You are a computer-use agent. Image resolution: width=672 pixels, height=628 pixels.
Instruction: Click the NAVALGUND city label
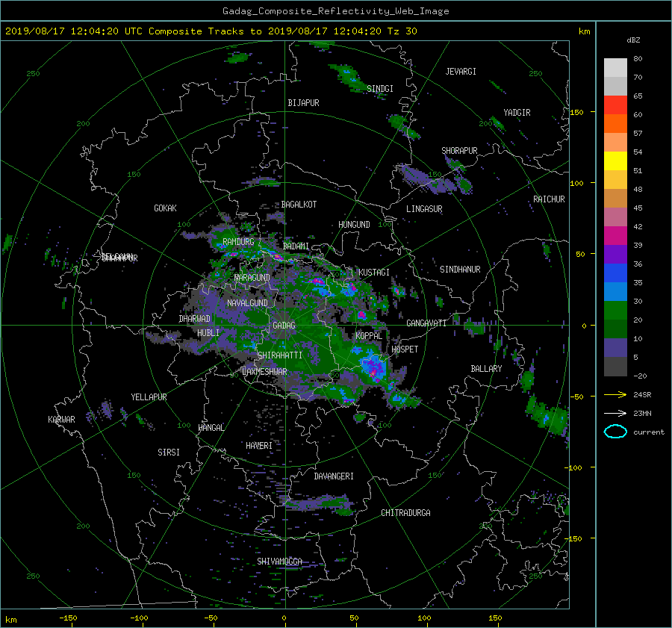247,303
